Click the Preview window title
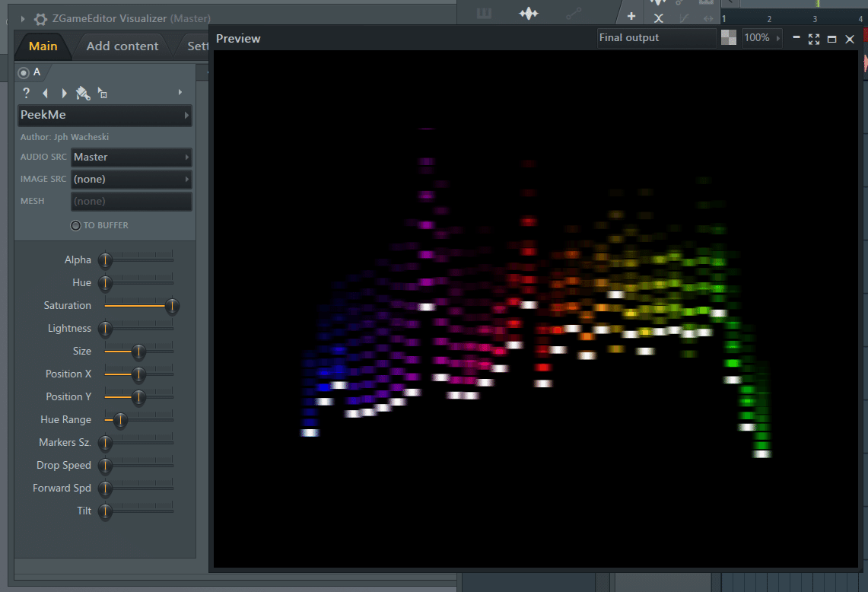This screenshot has width=868, height=592. (x=238, y=39)
